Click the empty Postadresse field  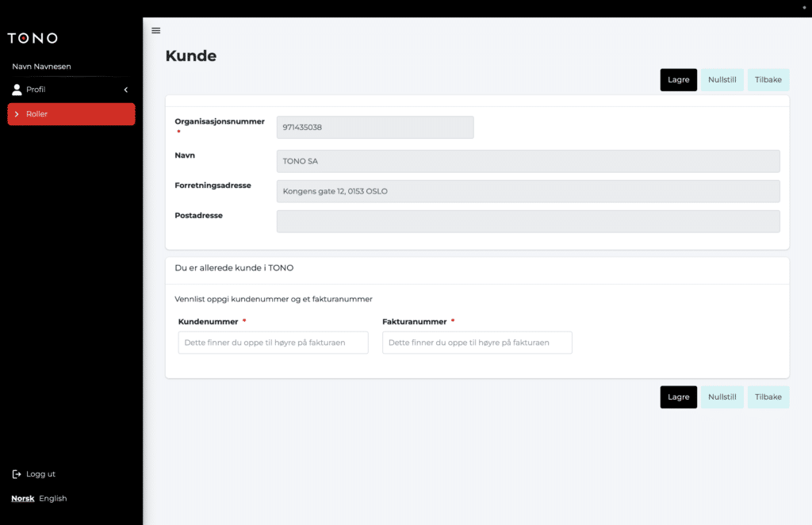tap(528, 221)
